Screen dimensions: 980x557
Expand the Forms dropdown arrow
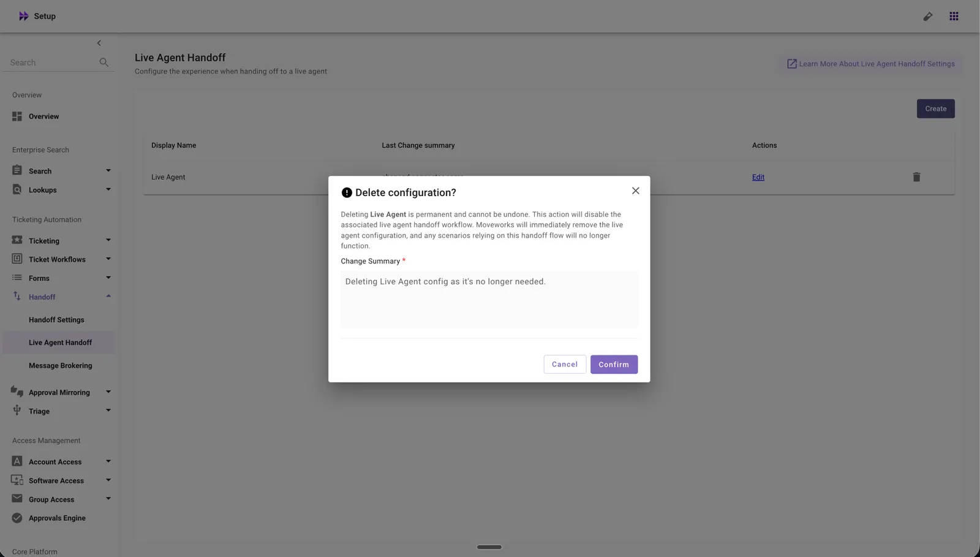click(x=108, y=278)
